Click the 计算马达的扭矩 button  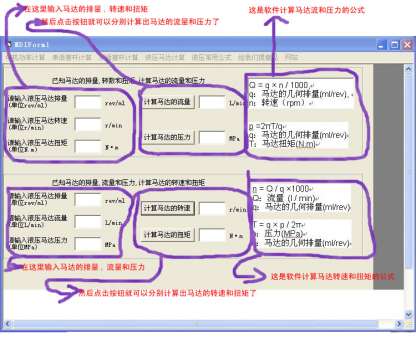pyautogui.click(x=168, y=235)
